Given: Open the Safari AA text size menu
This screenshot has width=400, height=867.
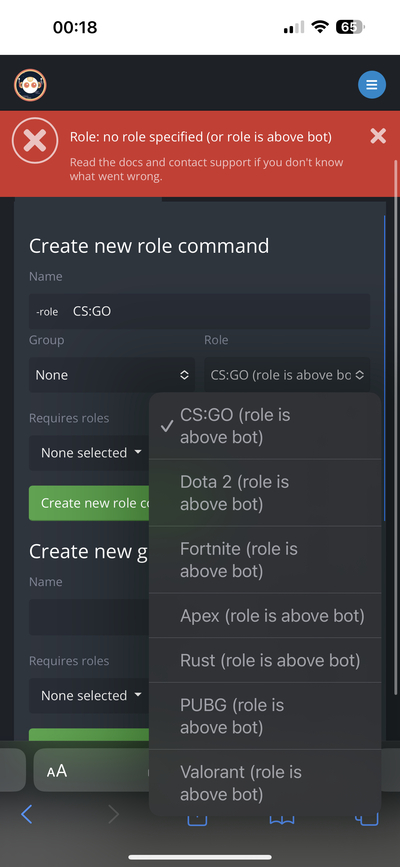Looking at the screenshot, I should (x=56, y=771).
